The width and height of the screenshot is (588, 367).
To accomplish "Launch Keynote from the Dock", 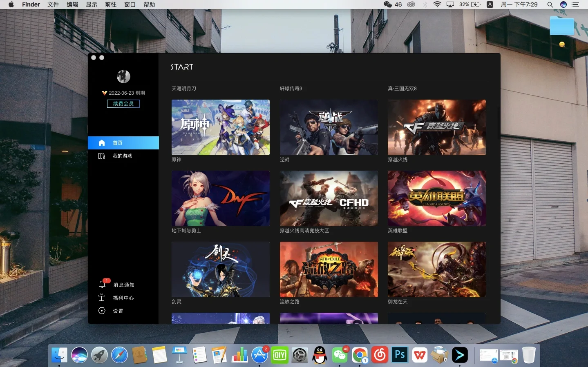I will [179, 355].
